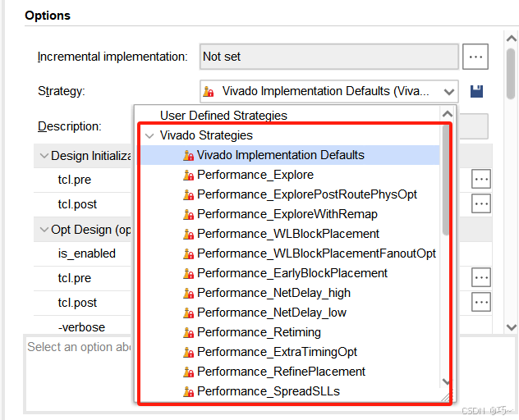
Task: Click the Description label
Action: pos(70,126)
